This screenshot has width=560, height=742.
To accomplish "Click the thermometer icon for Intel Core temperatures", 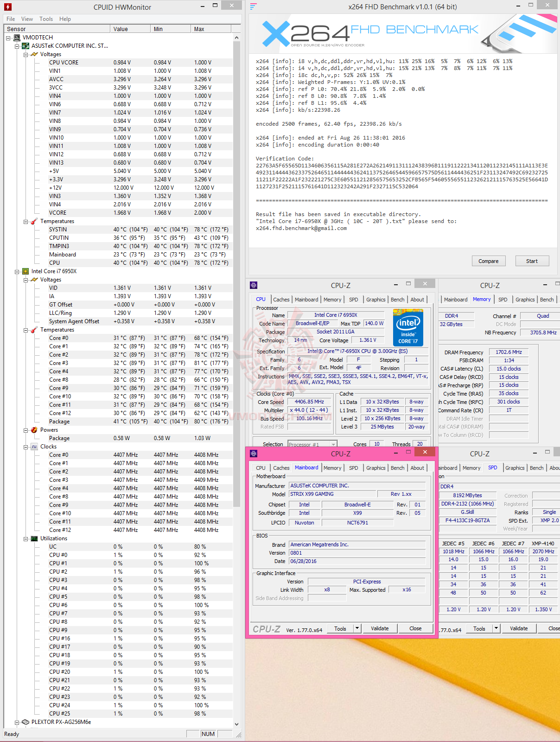I will coord(34,330).
